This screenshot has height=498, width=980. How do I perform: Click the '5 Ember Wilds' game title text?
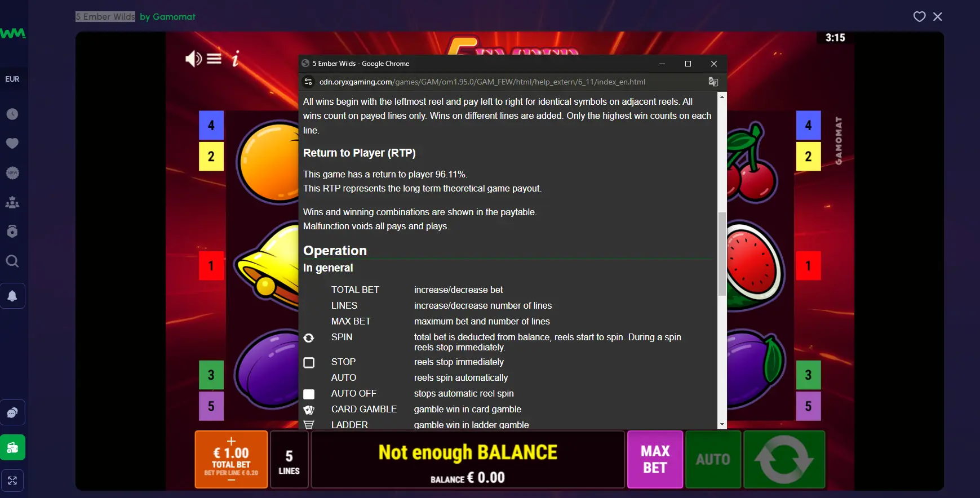click(x=105, y=17)
